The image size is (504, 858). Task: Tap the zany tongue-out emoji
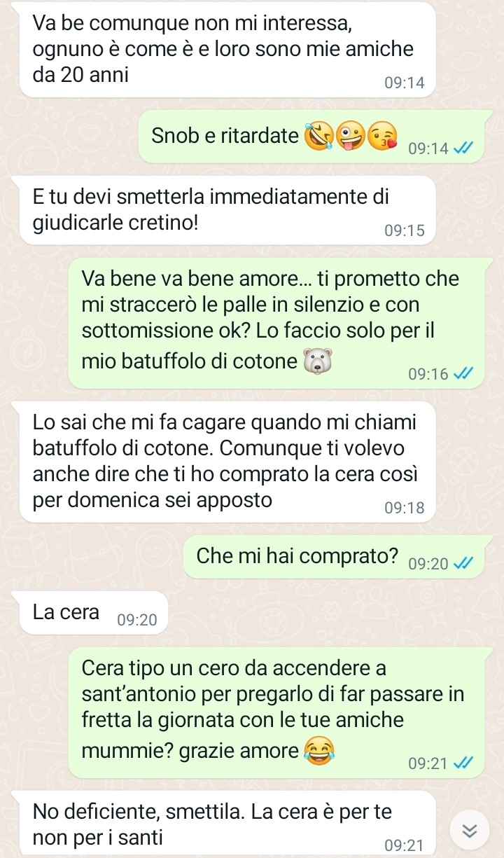350,136
